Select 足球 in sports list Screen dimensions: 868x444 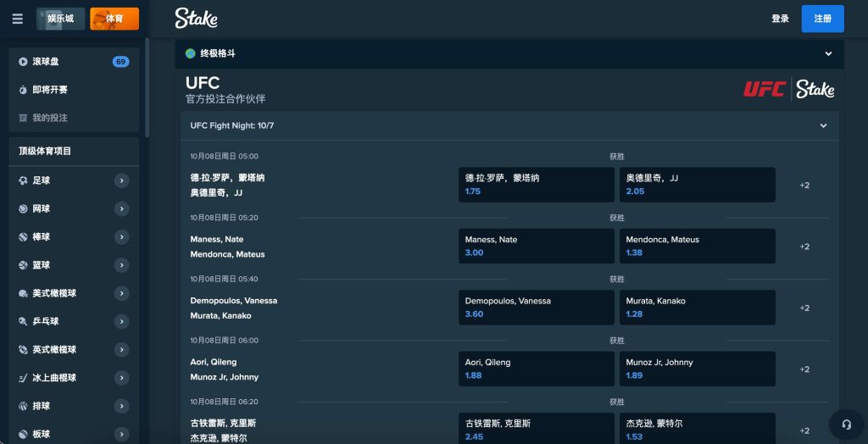tap(75, 180)
